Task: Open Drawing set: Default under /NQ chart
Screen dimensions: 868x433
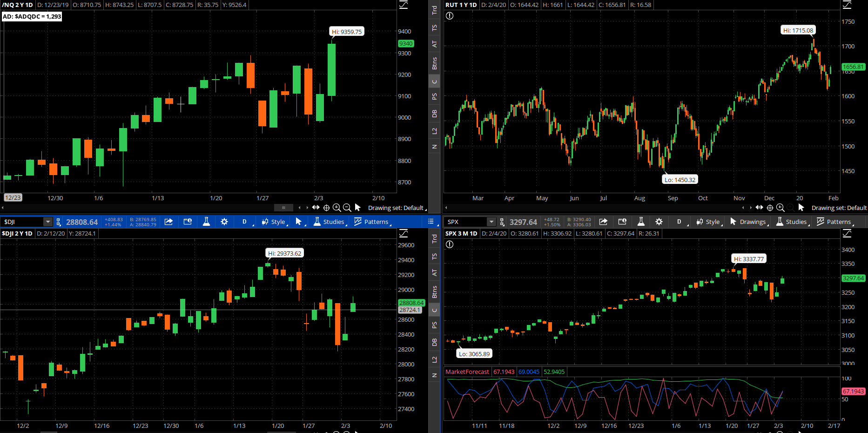Action: [397, 208]
